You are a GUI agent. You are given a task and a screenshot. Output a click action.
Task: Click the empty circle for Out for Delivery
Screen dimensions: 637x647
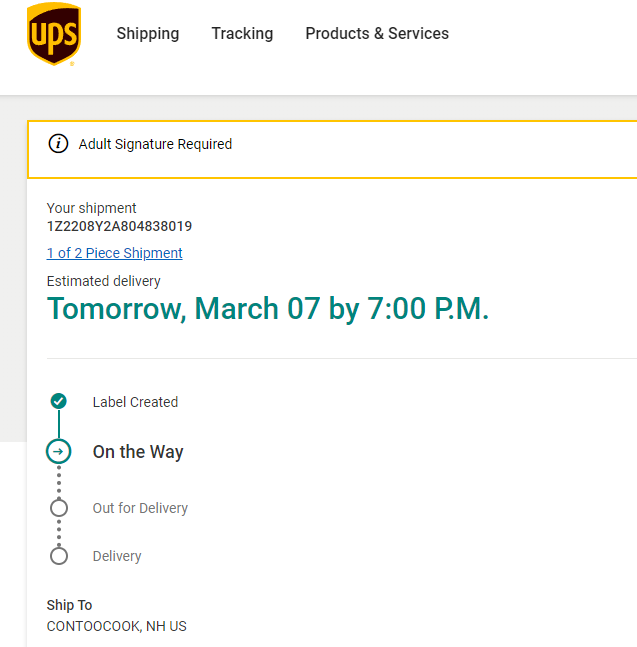point(59,508)
